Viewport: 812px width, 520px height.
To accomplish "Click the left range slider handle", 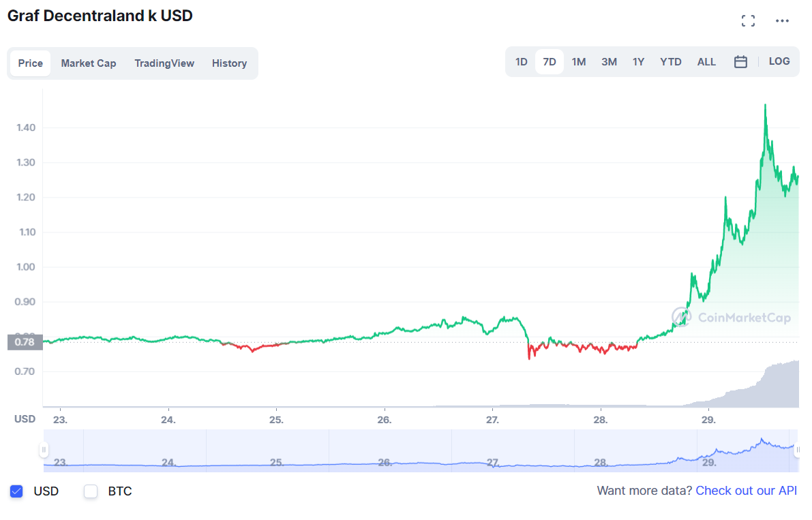I will click(x=44, y=450).
